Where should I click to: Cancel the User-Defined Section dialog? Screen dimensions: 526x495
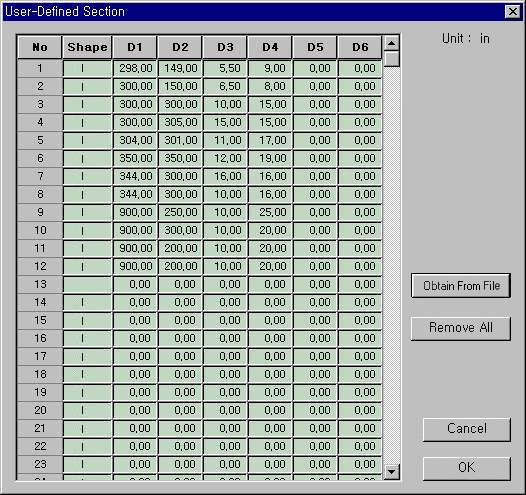(x=467, y=429)
